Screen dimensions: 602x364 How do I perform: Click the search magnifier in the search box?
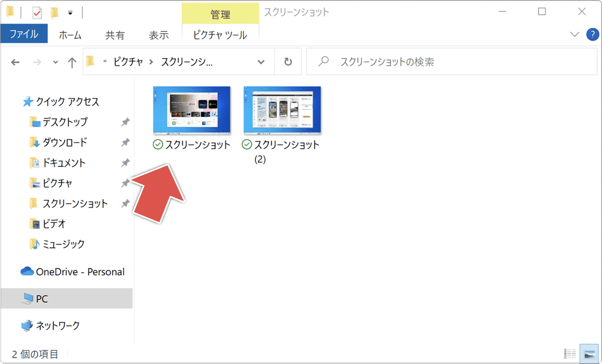pyautogui.click(x=325, y=61)
